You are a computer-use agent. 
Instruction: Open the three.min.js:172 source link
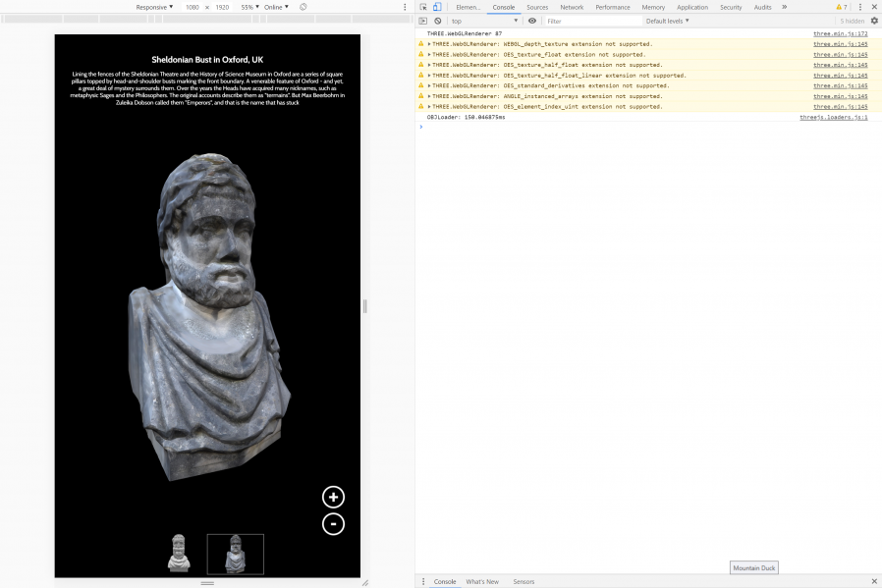tap(833, 33)
